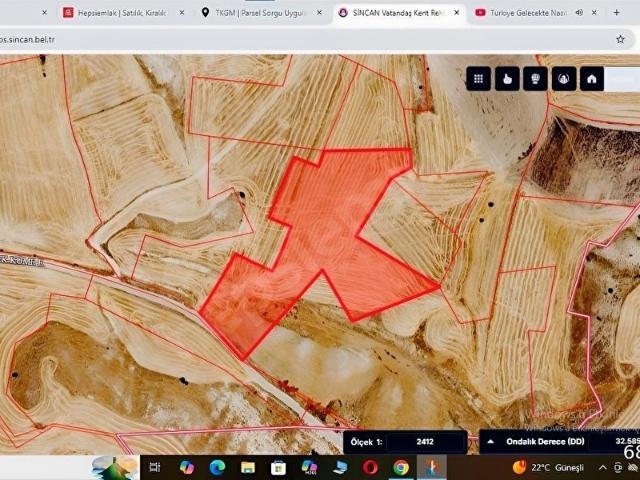Bookmark this page with star icon
Screen dimensions: 640x480
click(x=620, y=40)
